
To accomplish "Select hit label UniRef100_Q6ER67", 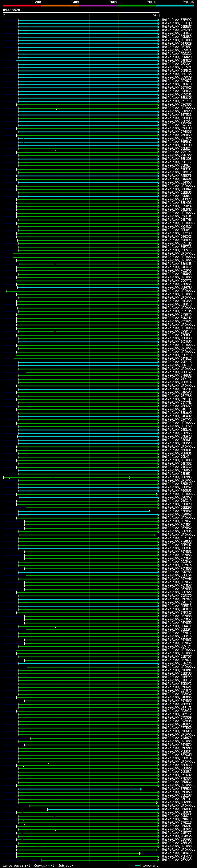I will tap(177, 26).
